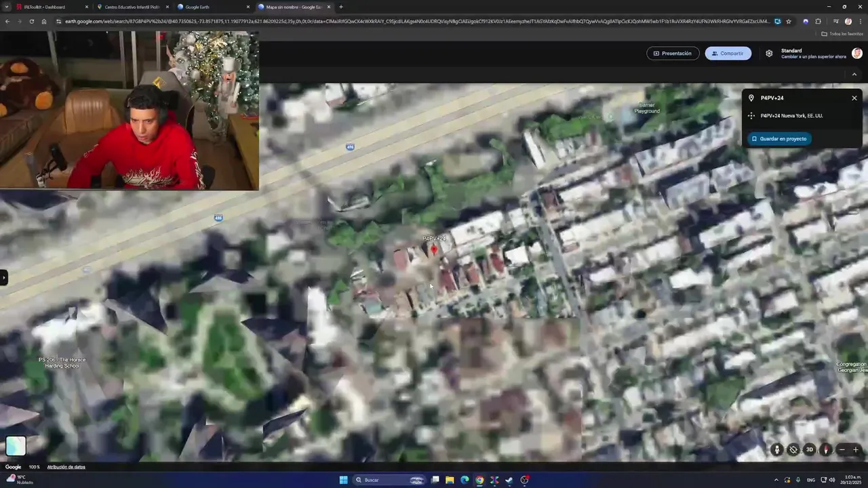Viewport: 868px width, 488px height.
Task: Open the Chrome extensions puzzle icon
Action: pos(818,21)
